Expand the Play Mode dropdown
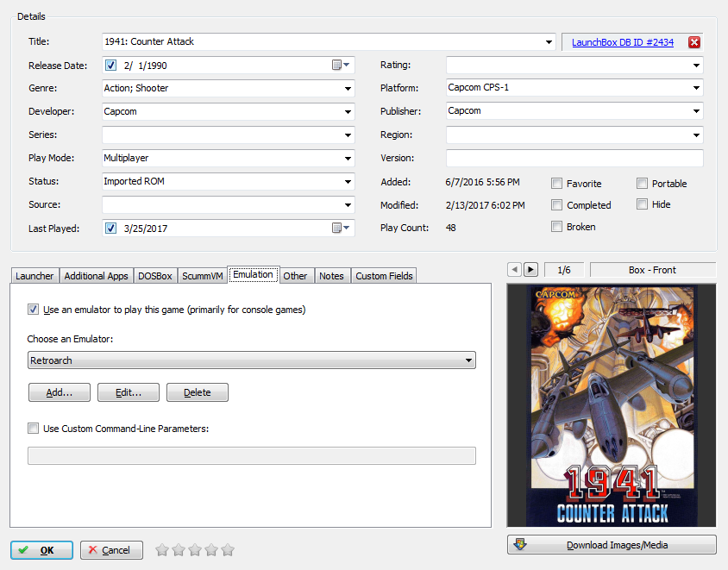This screenshot has height=570, width=728. (348, 159)
